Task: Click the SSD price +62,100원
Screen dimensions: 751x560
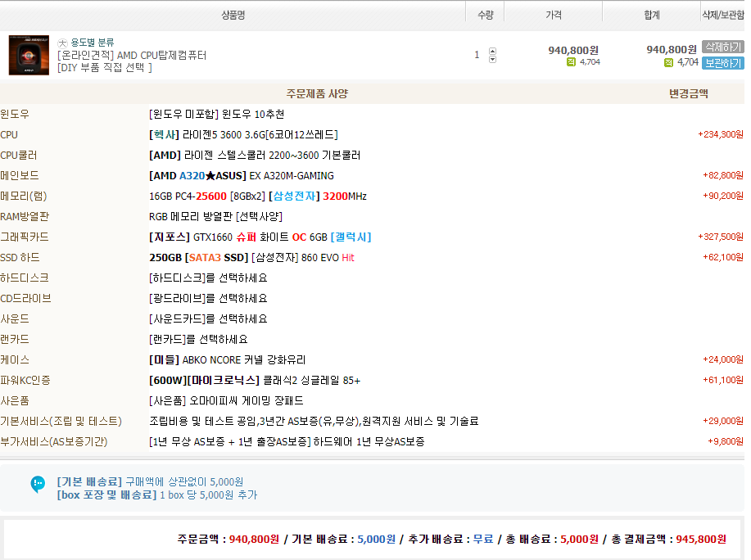Action: coord(722,257)
